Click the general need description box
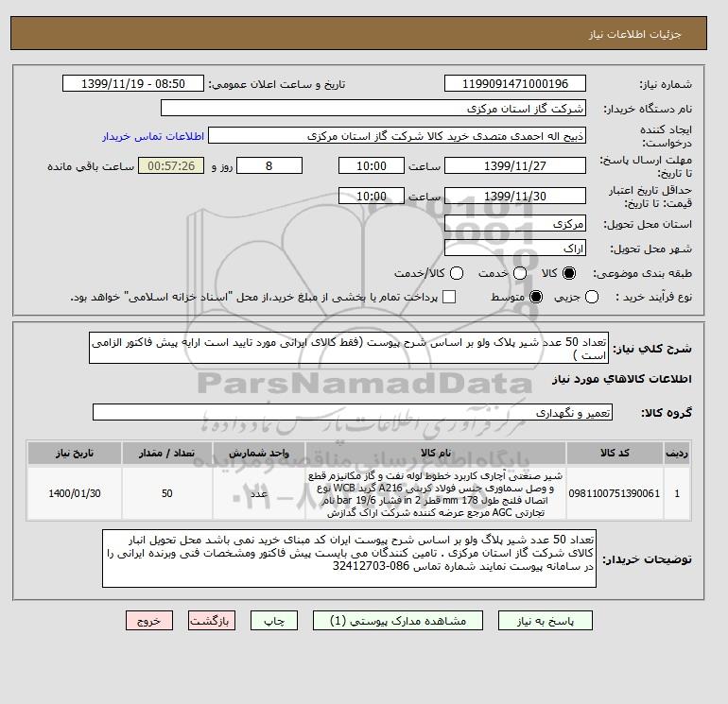Image resolution: width=728 pixels, height=704 pixels. [x=349, y=348]
